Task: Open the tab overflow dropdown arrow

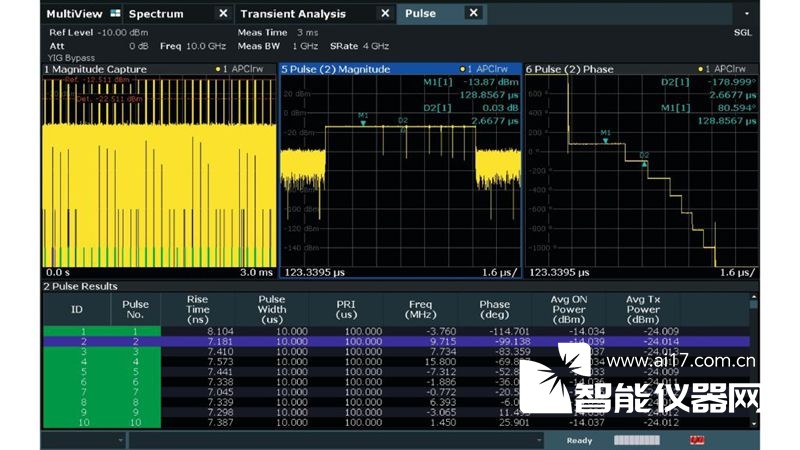Action: pos(747,14)
